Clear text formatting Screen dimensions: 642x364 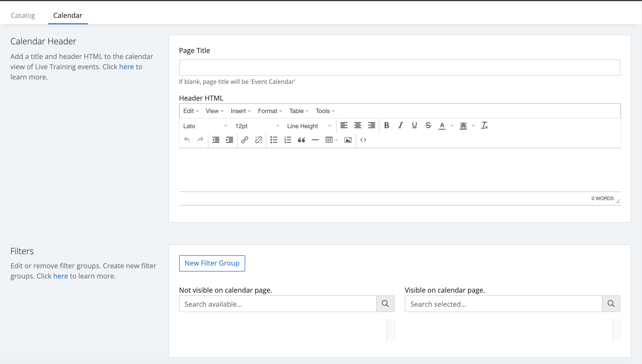click(x=484, y=125)
